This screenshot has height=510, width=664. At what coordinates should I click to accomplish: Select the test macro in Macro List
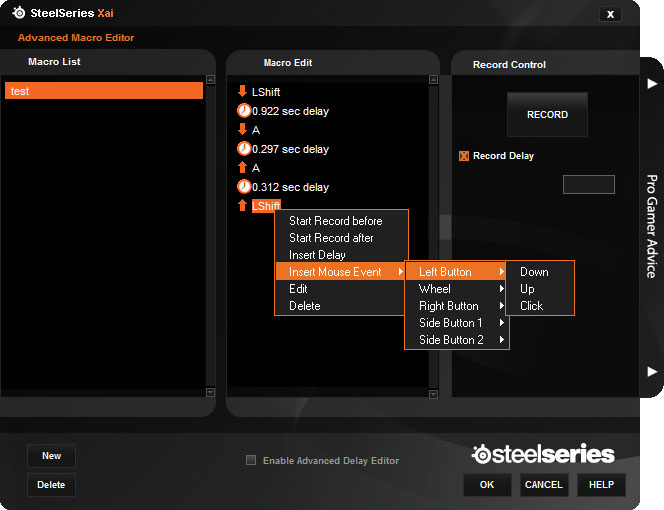pyautogui.click(x=104, y=91)
